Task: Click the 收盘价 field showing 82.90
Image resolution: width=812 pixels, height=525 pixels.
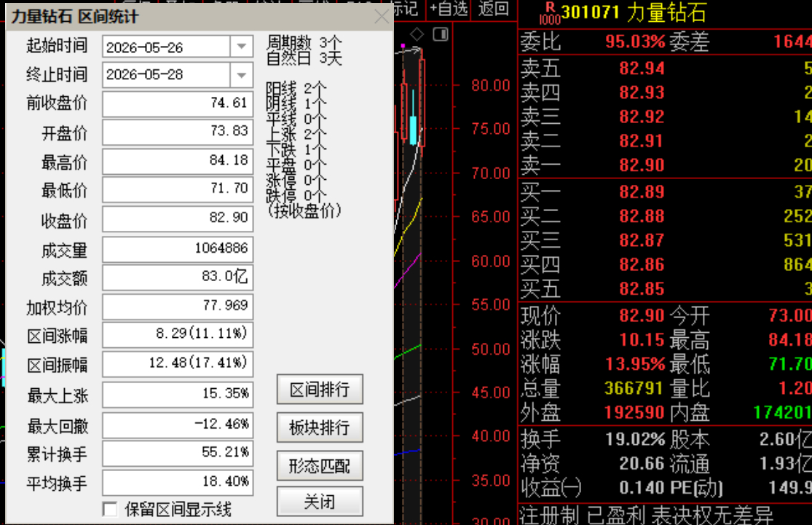Action: [178, 218]
